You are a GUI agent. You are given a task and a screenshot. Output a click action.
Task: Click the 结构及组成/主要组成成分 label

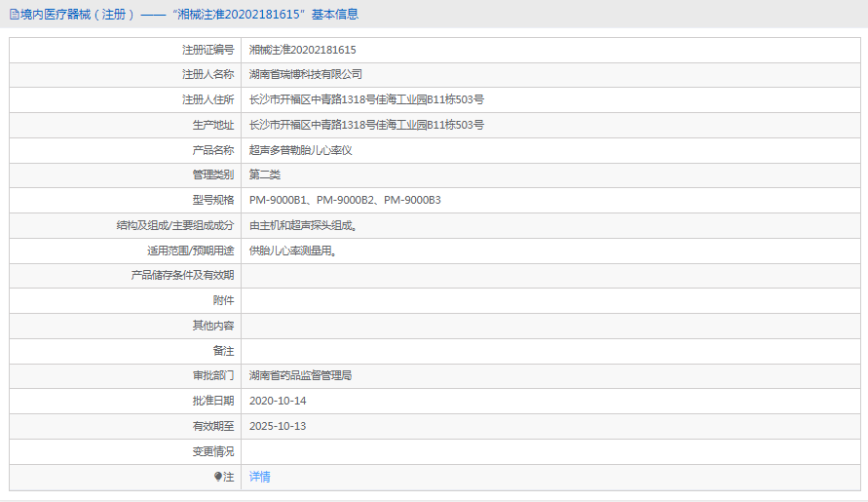pos(175,225)
